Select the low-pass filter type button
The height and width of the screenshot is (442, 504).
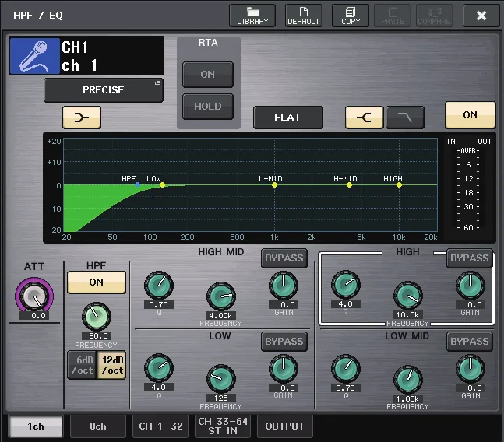[x=404, y=118]
